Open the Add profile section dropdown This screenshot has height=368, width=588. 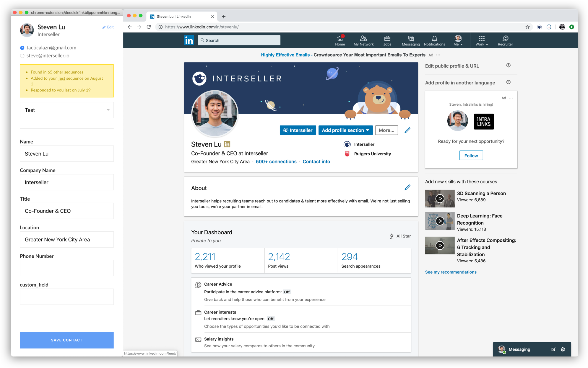tap(345, 130)
